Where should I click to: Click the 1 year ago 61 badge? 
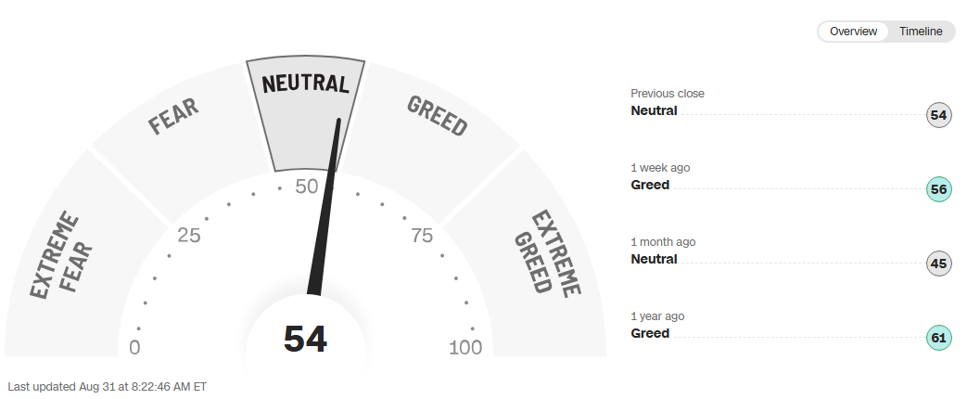pos(938,338)
